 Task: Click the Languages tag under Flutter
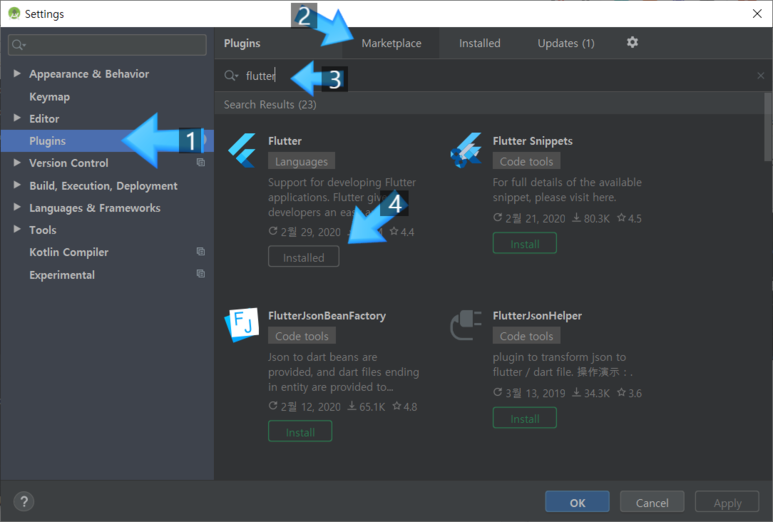pos(301,161)
